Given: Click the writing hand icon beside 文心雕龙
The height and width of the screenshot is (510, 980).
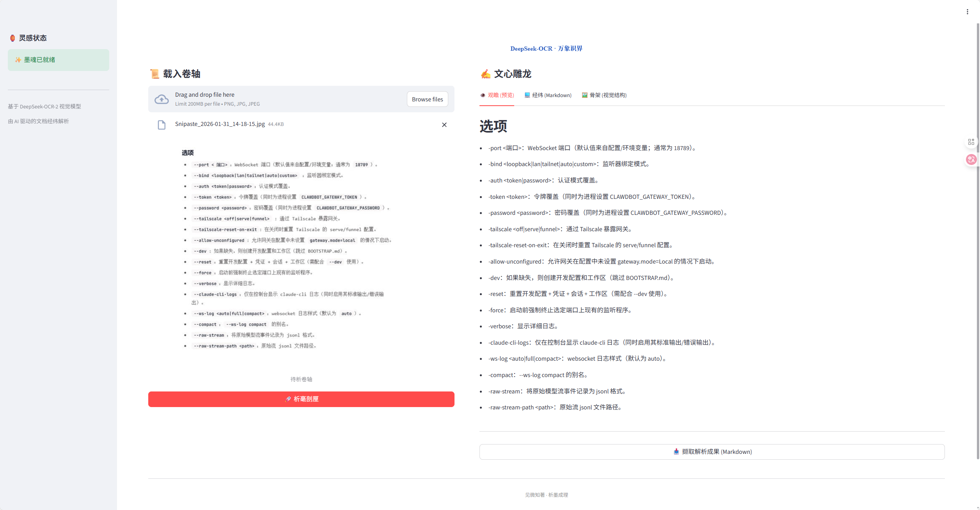Looking at the screenshot, I should [485, 74].
